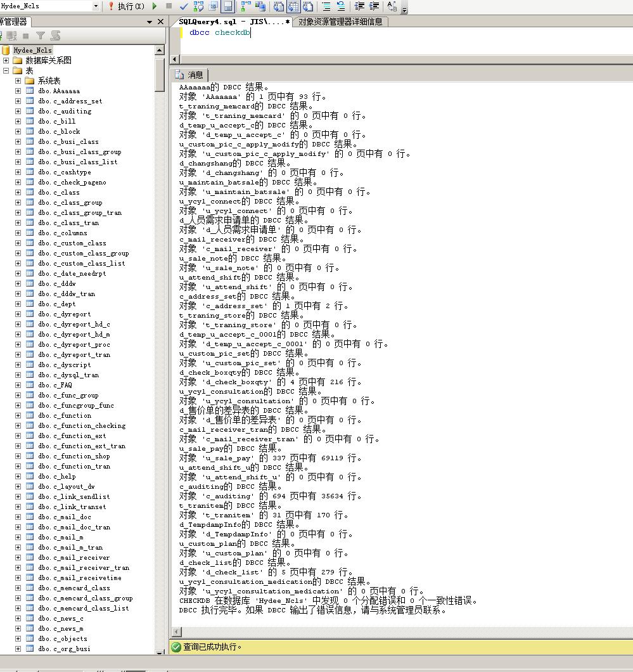Select the Hydee_Ncls database node

pyautogui.click(x=32, y=50)
